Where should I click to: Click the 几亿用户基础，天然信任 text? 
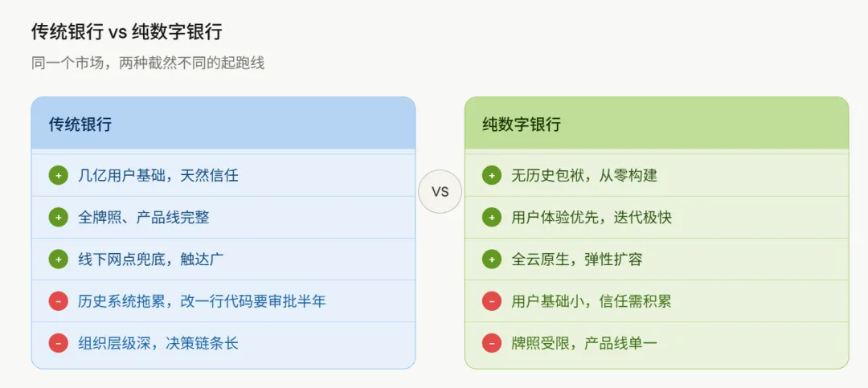coord(158,176)
